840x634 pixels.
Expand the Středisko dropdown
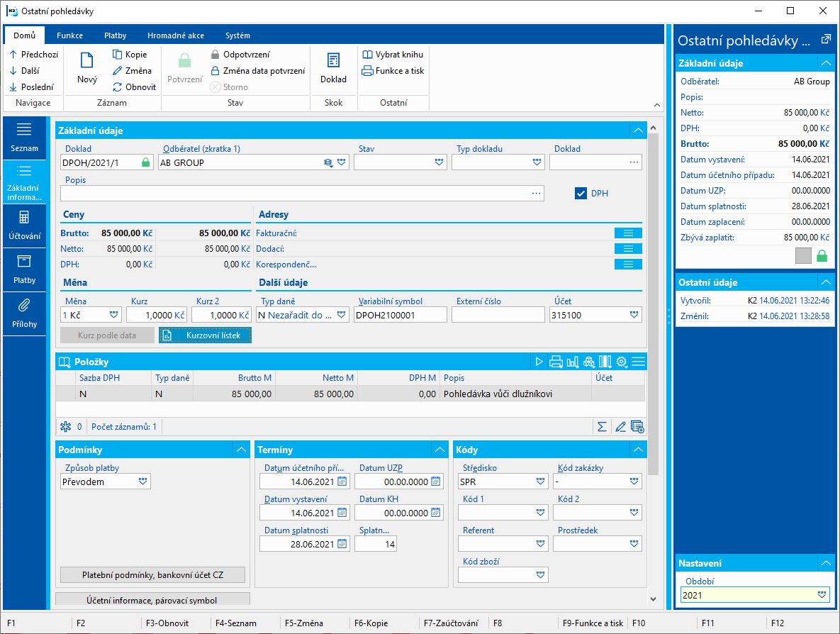pos(540,482)
